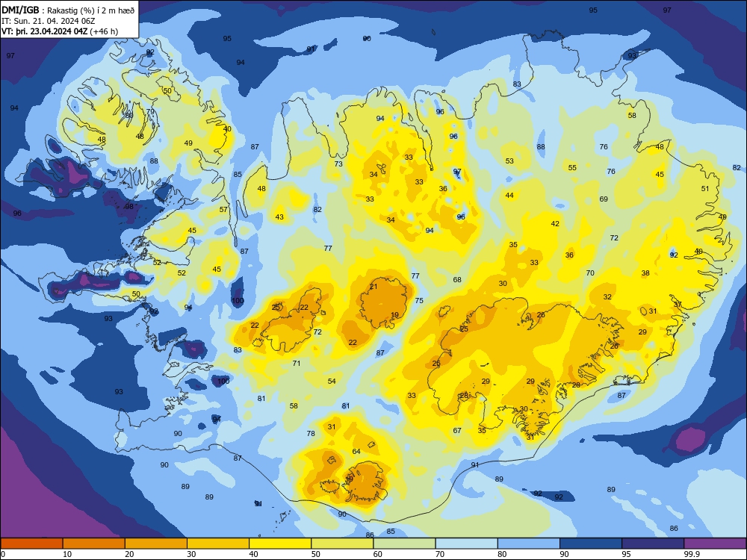Select 'Rakastig (%) í 2 m hæð' label
The image size is (747, 560).
point(91,10)
